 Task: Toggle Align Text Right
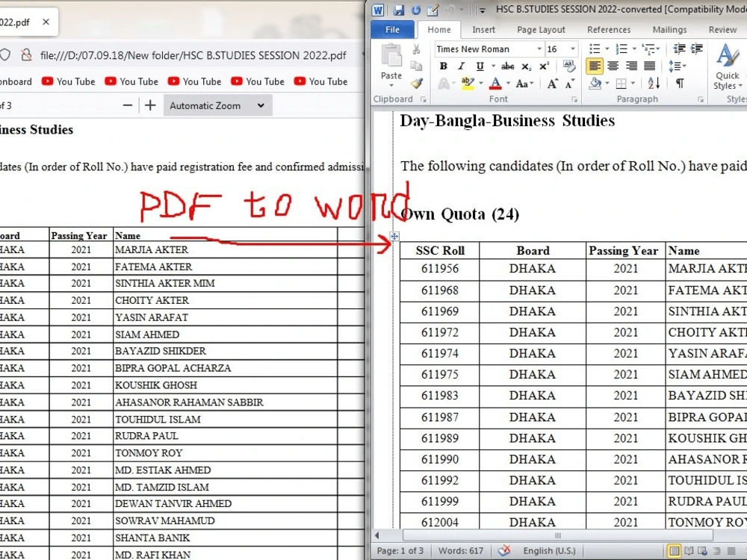(x=631, y=66)
